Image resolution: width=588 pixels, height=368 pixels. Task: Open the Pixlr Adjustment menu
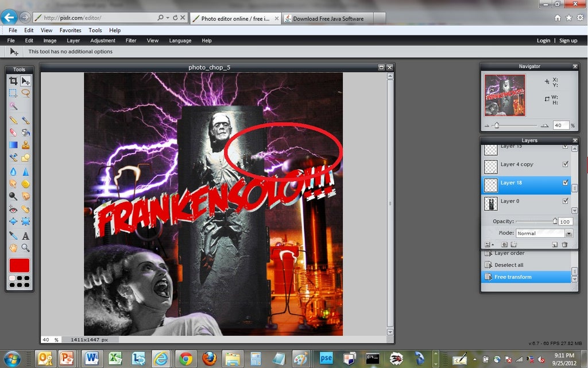pyautogui.click(x=103, y=41)
